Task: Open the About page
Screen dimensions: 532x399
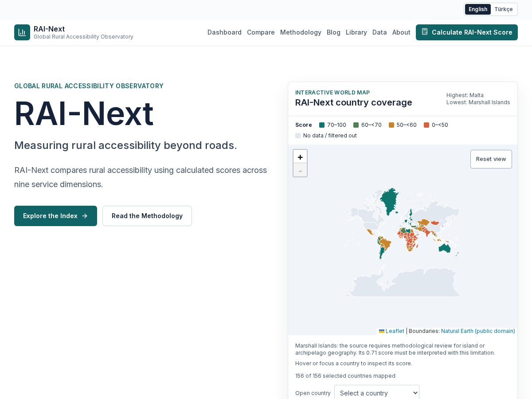Action: 401,32
